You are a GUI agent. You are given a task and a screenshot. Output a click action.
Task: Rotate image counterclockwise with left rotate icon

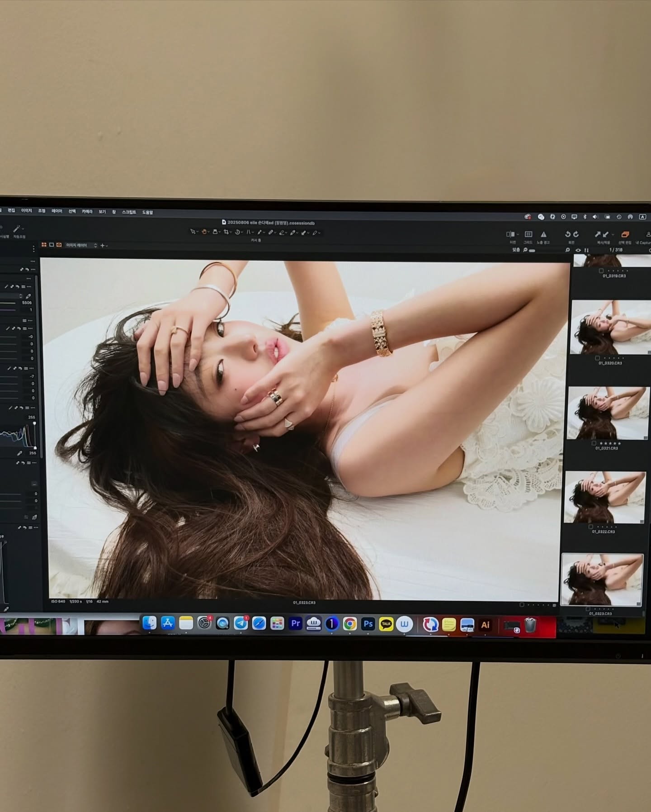568,234
